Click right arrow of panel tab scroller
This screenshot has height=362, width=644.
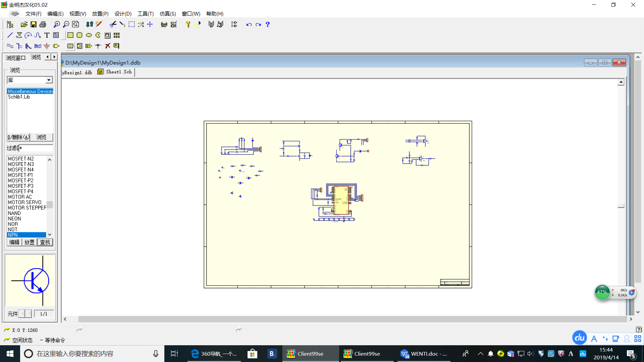(x=54, y=57)
